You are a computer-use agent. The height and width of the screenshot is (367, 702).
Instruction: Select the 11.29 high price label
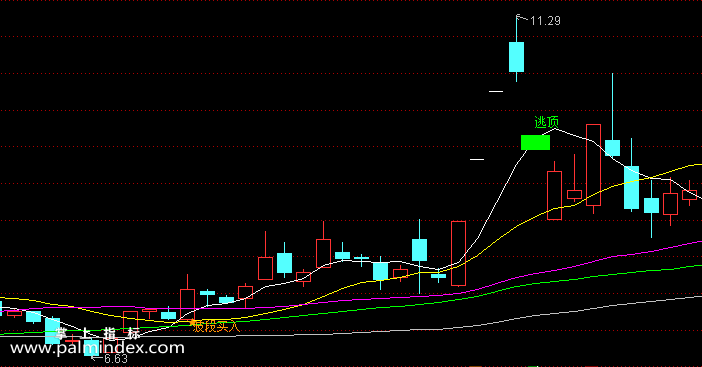[545, 21]
